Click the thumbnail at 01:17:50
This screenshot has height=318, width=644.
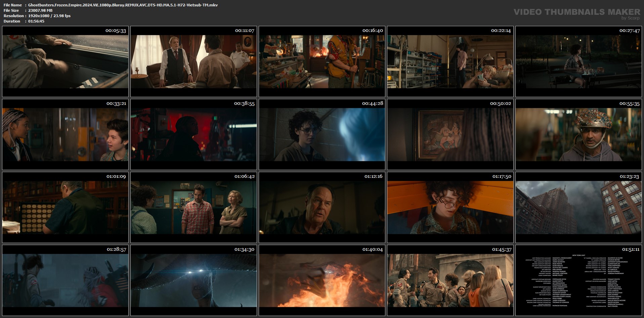pyautogui.click(x=450, y=207)
